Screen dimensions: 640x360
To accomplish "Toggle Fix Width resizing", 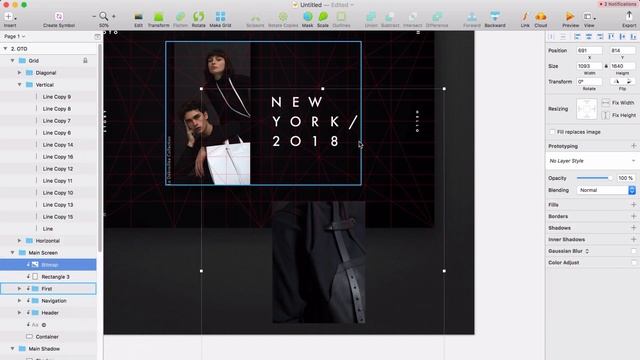I will [x=618, y=103].
